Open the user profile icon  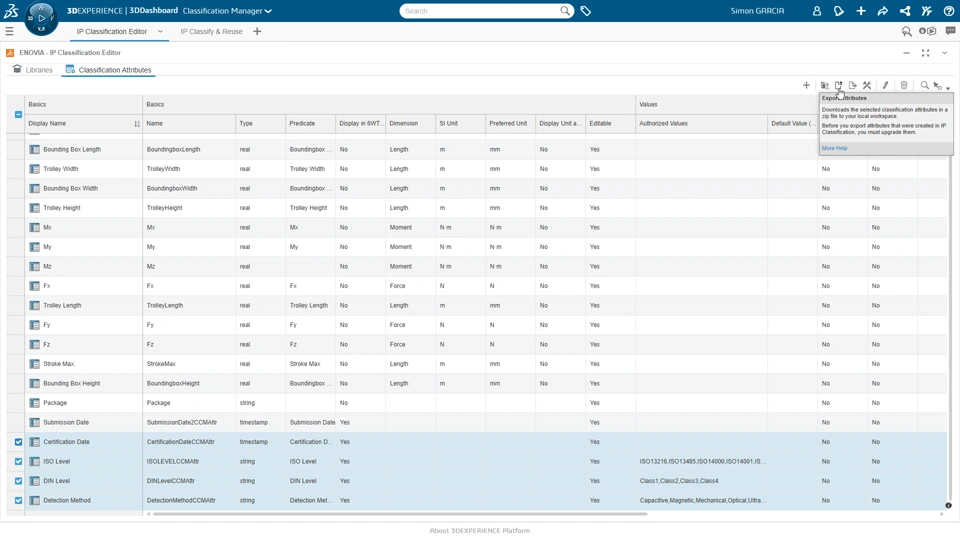point(816,11)
